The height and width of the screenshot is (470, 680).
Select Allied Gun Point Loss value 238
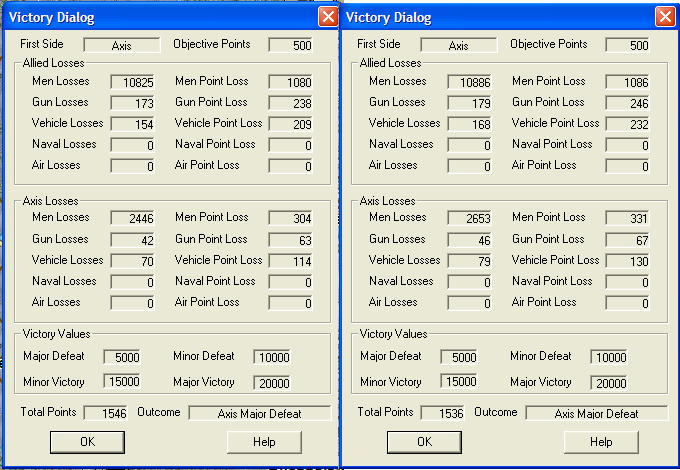(x=291, y=103)
